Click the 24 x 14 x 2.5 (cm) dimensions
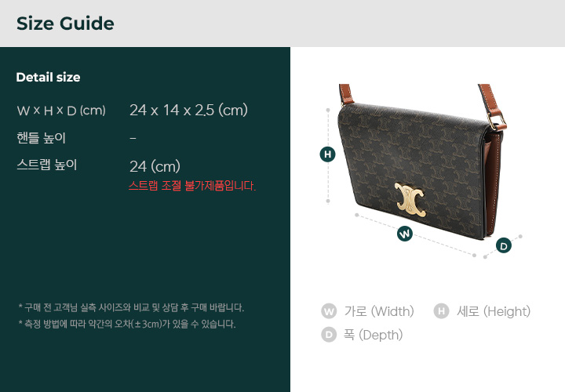The width and height of the screenshot is (565, 392). (188, 110)
